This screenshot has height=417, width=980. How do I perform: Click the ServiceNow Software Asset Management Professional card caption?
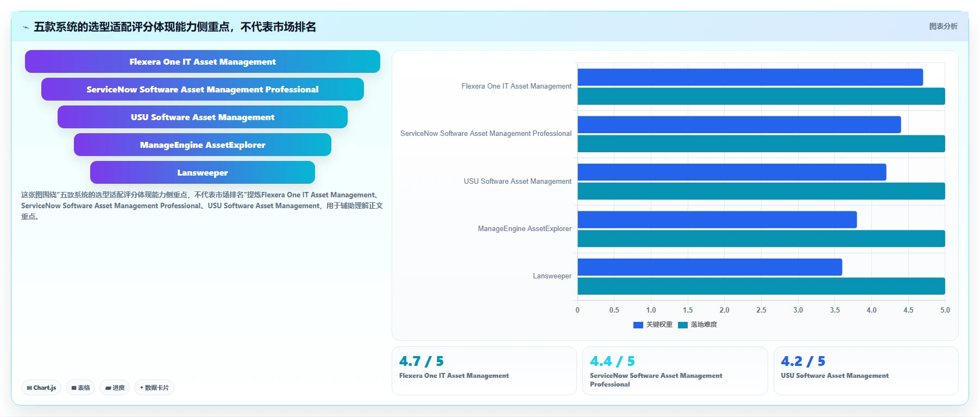[656, 379]
